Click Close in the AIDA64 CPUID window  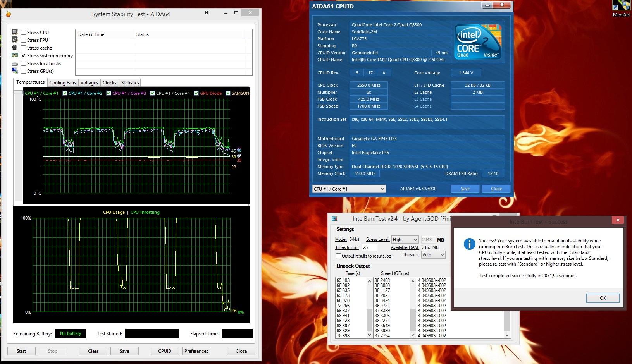(x=496, y=189)
